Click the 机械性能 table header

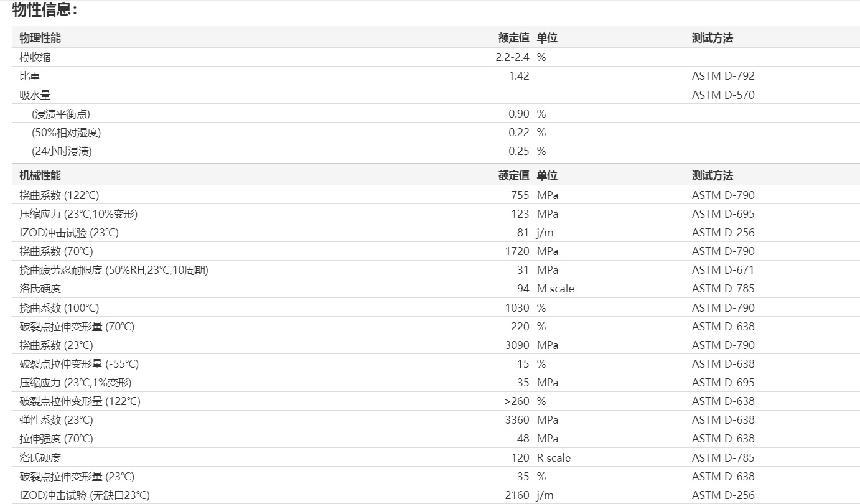pos(40,175)
